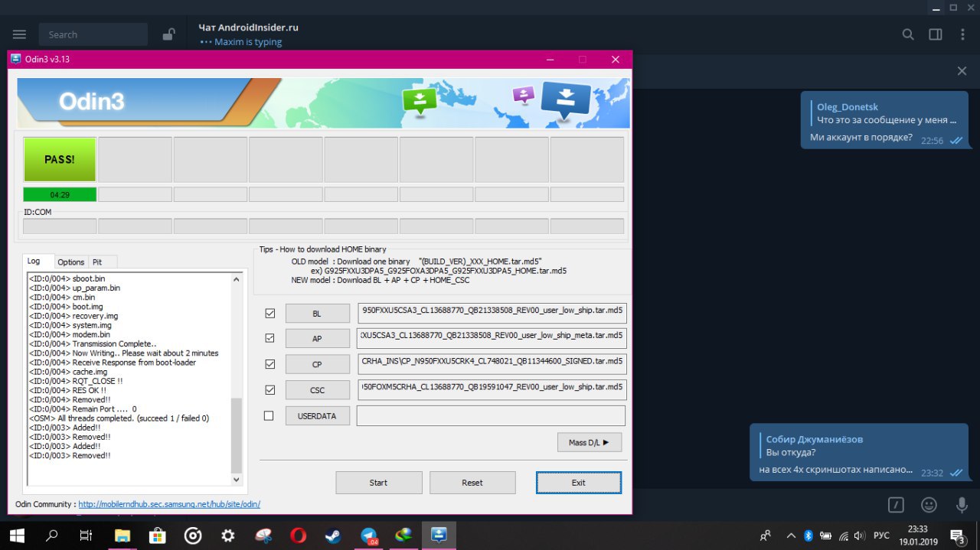Open Settings gear on taskbar

[x=228, y=535]
